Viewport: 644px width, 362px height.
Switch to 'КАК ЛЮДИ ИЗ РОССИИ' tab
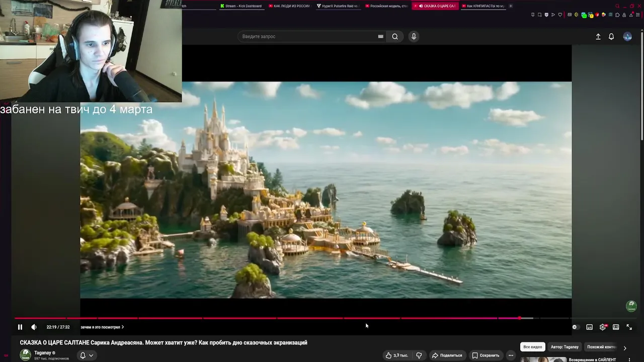(x=289, y=6)
